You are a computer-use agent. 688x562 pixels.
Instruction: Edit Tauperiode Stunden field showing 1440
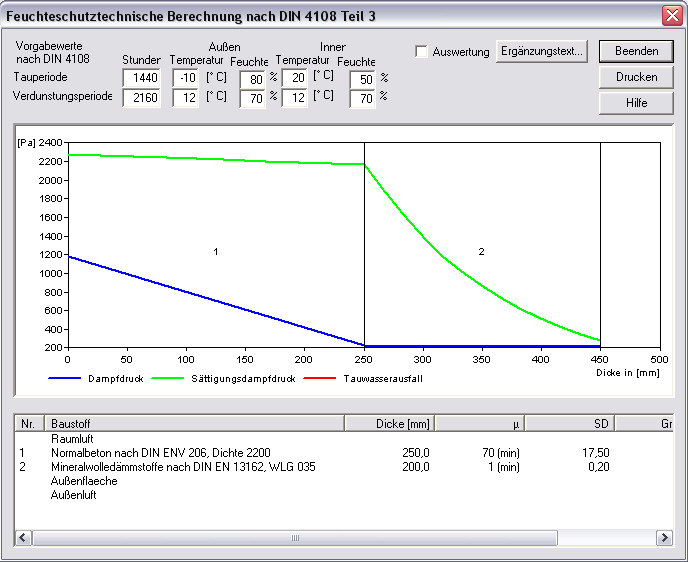tap(142, 78)
